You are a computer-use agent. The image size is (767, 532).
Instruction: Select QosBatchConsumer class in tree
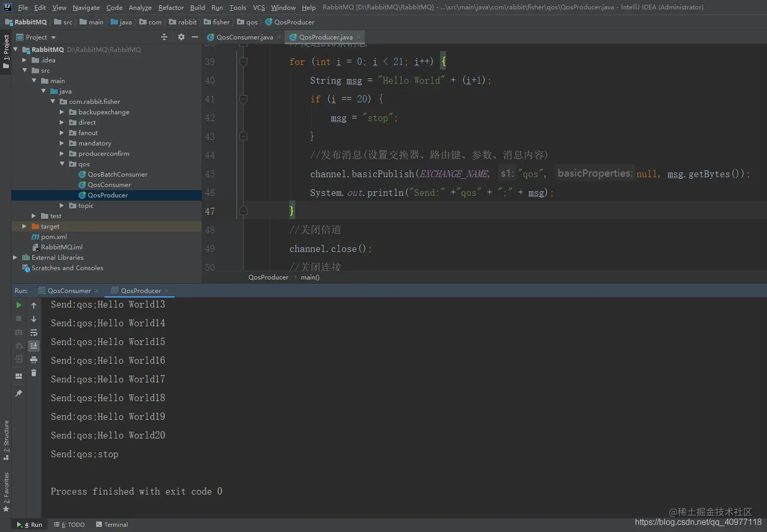point(117,174)
